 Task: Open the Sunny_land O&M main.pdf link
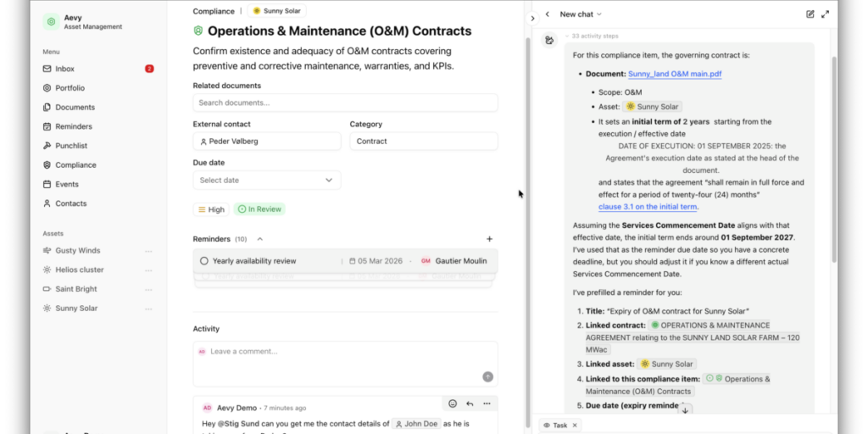pyautogui.click(x=675, y=75)
